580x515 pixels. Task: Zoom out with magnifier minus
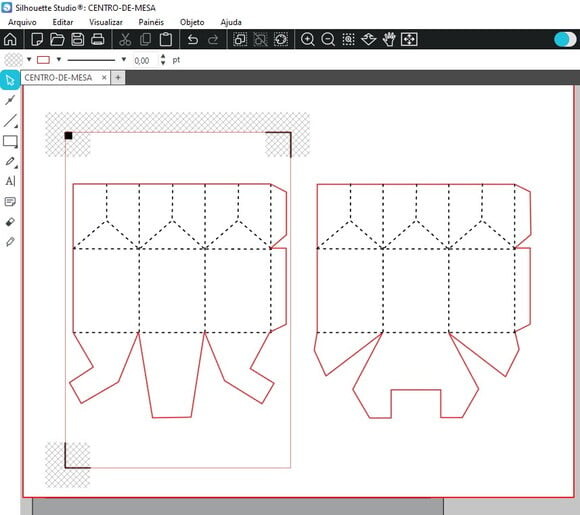coord(328,39)
